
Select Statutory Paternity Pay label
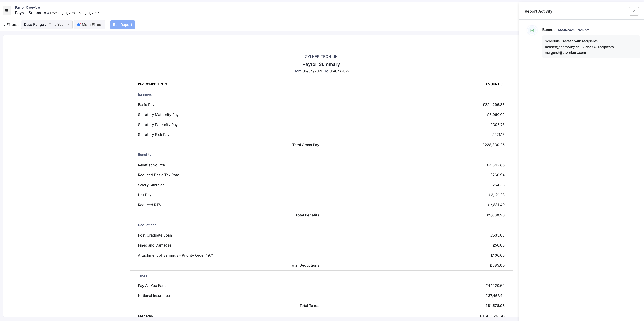click(158, 125)
